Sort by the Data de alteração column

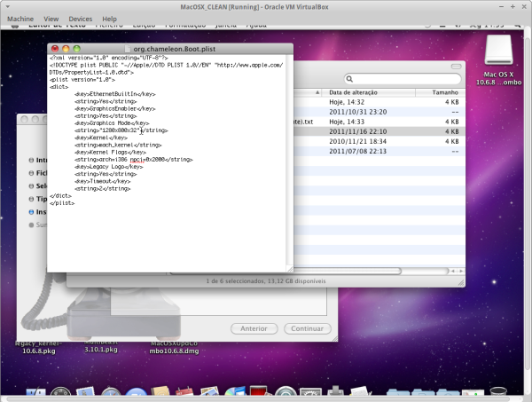[369, 92]
